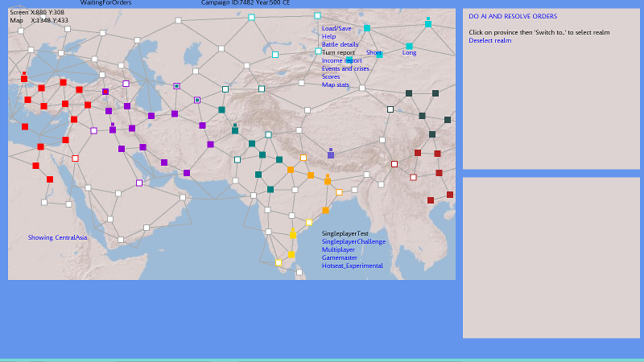Choose Gamemaster mode
The image size is (644, 362).
(340, 257)
